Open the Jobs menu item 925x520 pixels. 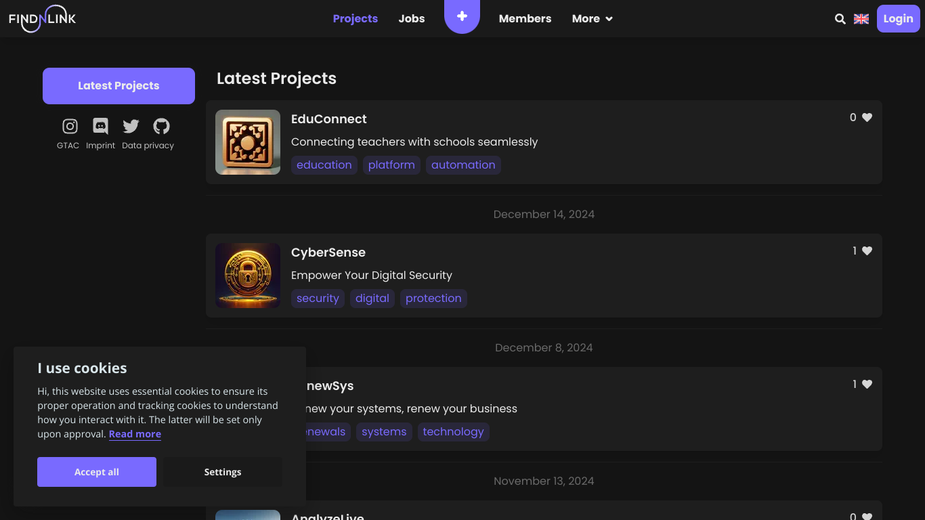pyautogui.click(x=411, y=19)
